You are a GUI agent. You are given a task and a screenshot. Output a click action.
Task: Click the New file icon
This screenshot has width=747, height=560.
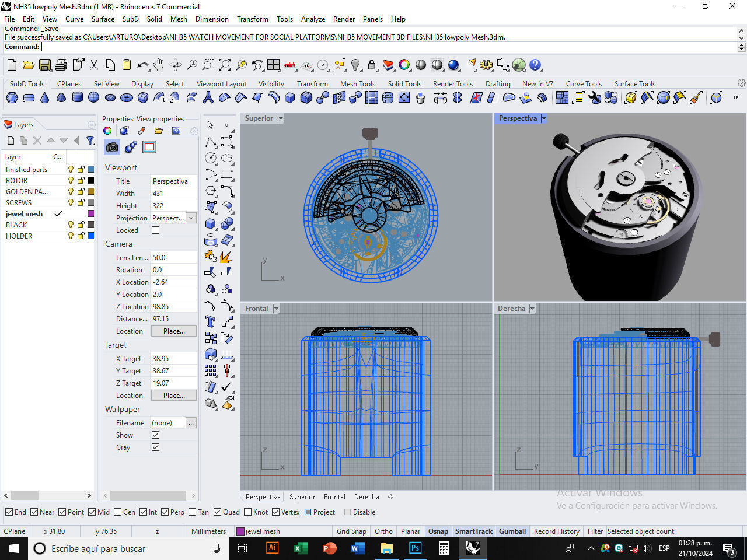click(x=12, y=65)
